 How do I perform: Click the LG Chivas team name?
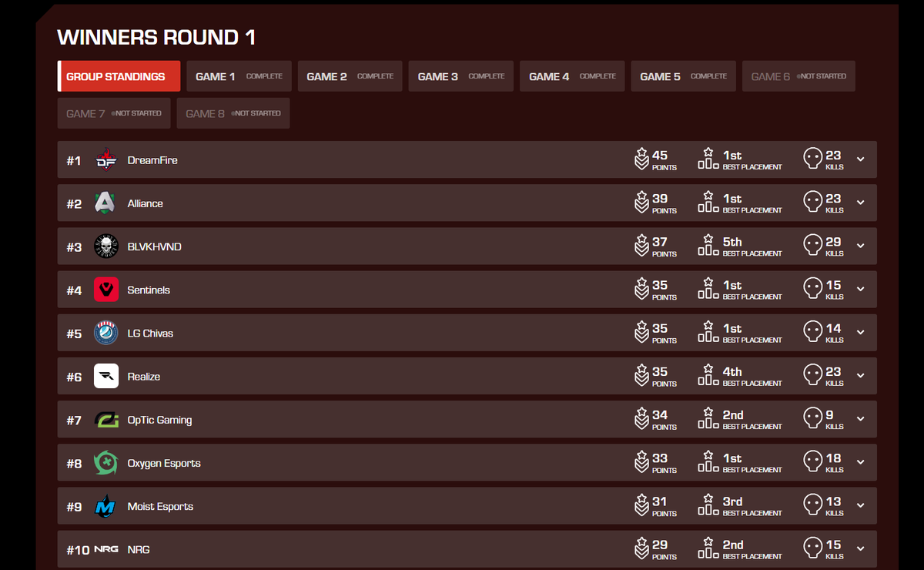150,333
